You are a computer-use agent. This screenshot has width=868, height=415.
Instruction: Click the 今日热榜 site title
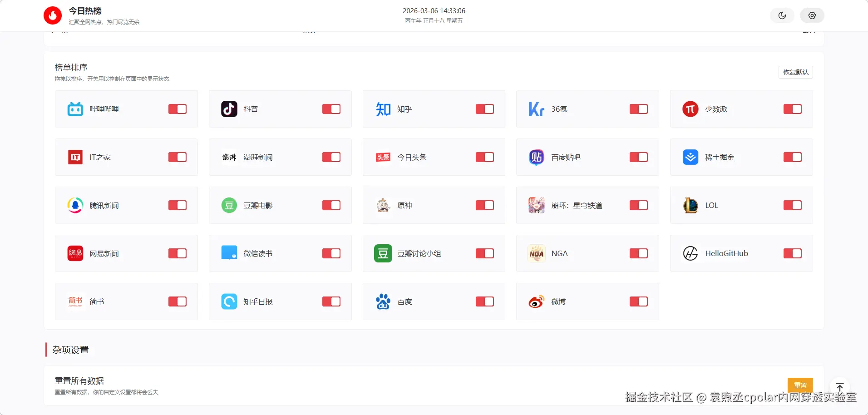coord(85,11)
